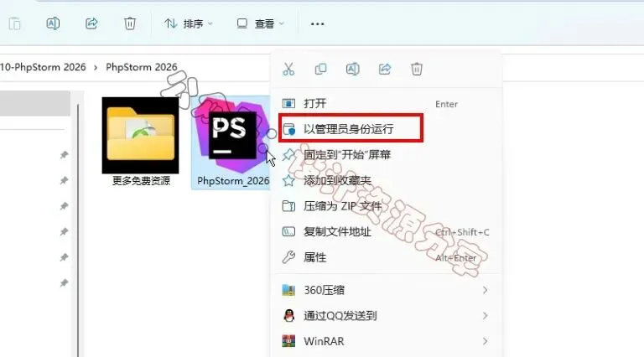The image size is (644, 357).
Task: Click the share icon in the Explorer toolbar
Action: click(91, 23)
